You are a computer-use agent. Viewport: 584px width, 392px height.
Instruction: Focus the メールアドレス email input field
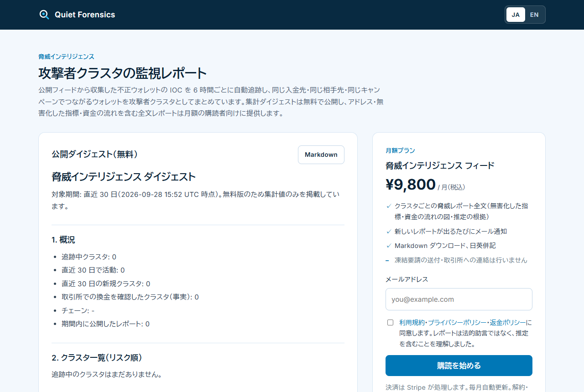point(459,299)
